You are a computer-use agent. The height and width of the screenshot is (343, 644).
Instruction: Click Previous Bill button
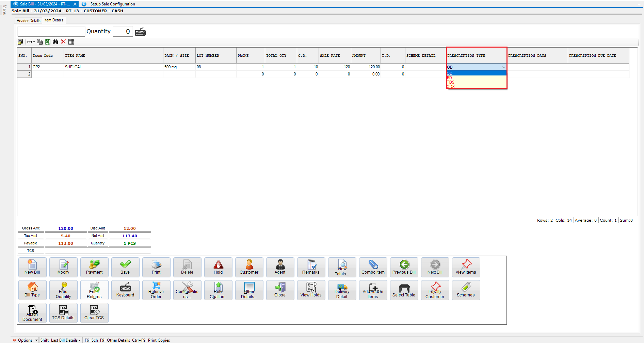click(404, 267)
